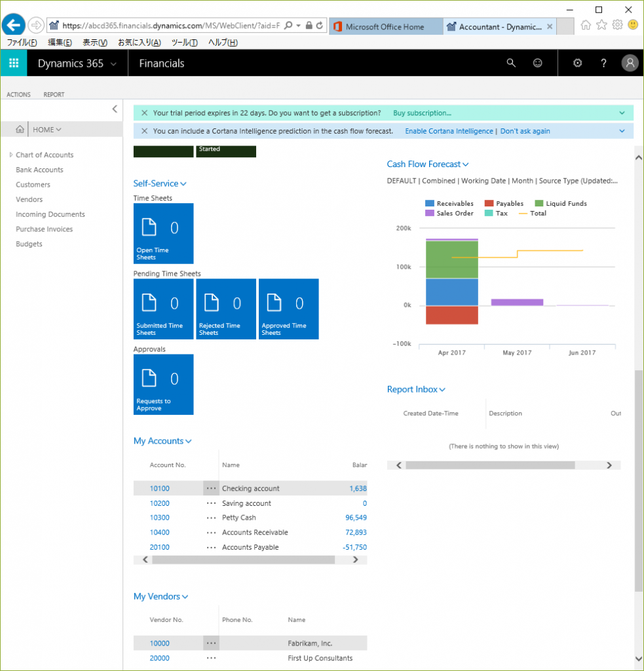Click the Payables red legend swatch
This screenshot has height=671, width=644.
[x=489, y=203]
